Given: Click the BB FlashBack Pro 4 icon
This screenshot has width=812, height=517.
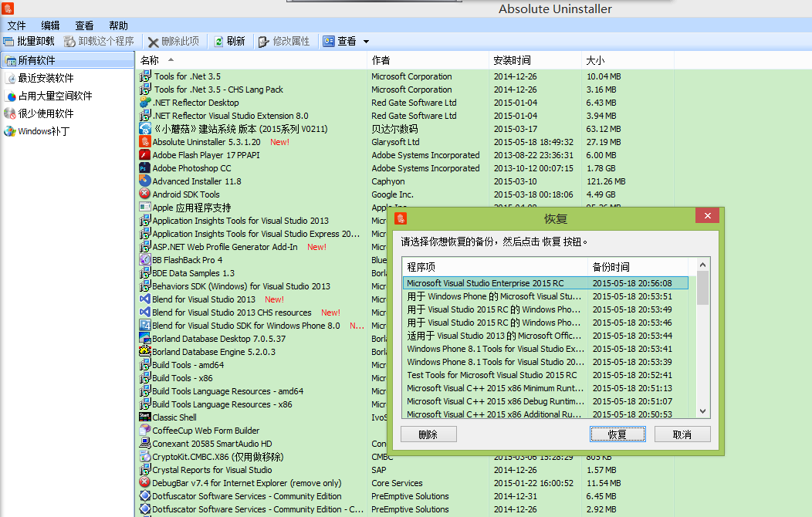Looking at the screenshot, I should click(145, 260).
